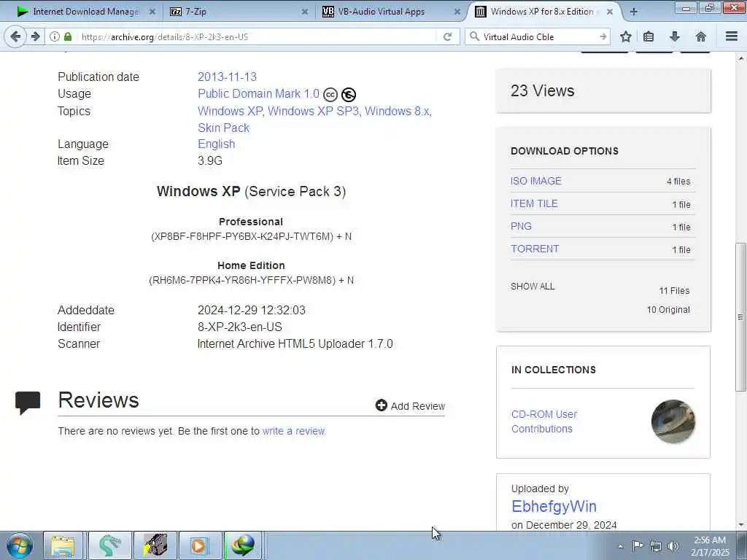
Task: Open the dragon icon taskbar app
Action: coord(109,545)
